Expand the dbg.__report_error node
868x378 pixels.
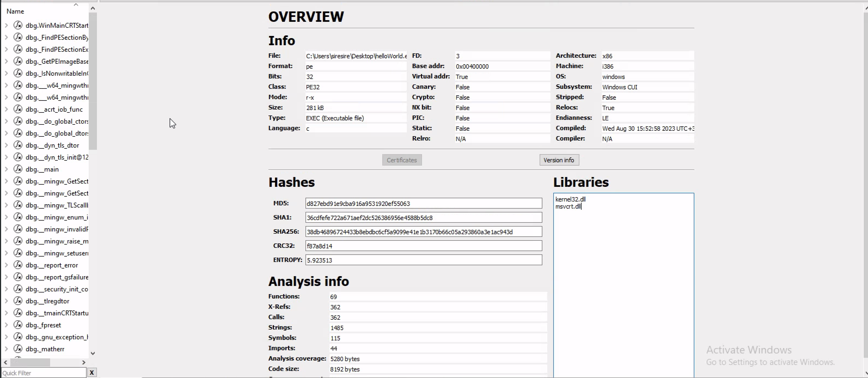tap(6, 265)
